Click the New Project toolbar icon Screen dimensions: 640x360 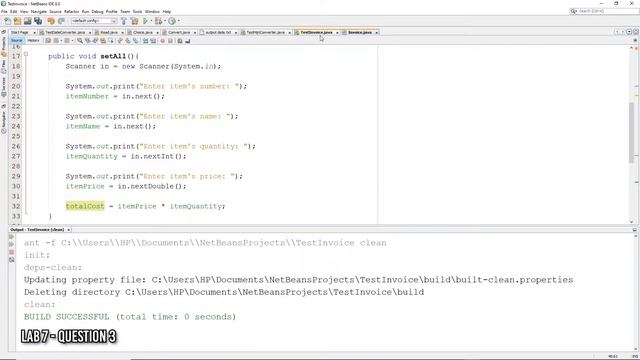[x=18, y=21]
